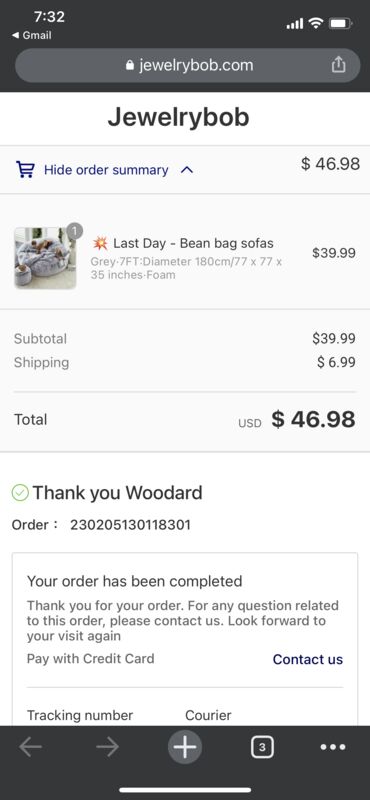Viewport: 370px width, 800px height.
Task: Tap the shopping cart icon
Action: click(x=24, y=169)
